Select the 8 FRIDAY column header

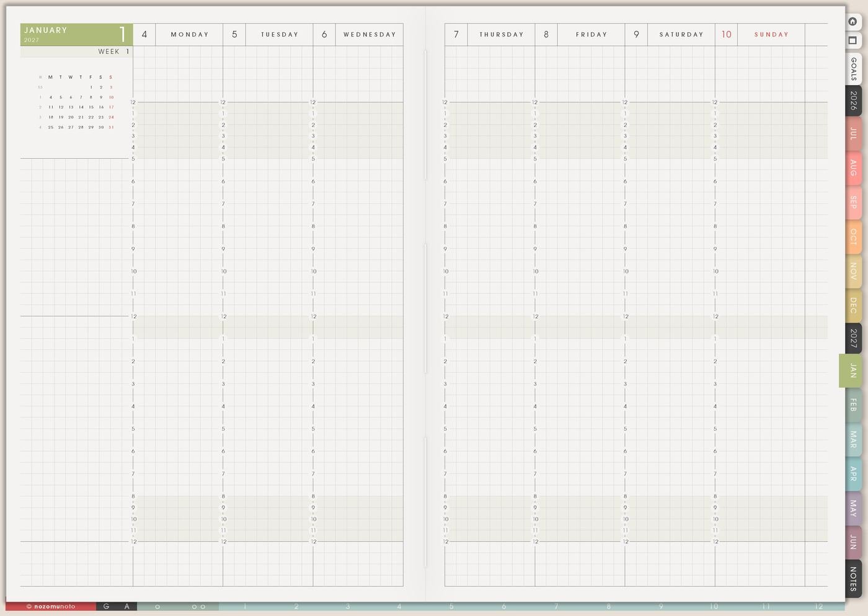580,35
